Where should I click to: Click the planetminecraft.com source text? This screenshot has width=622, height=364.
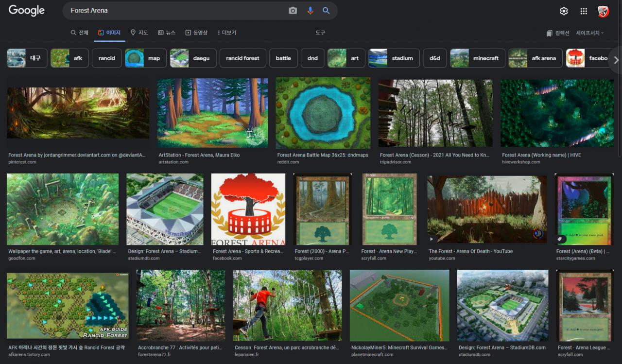tap(372, 354)
